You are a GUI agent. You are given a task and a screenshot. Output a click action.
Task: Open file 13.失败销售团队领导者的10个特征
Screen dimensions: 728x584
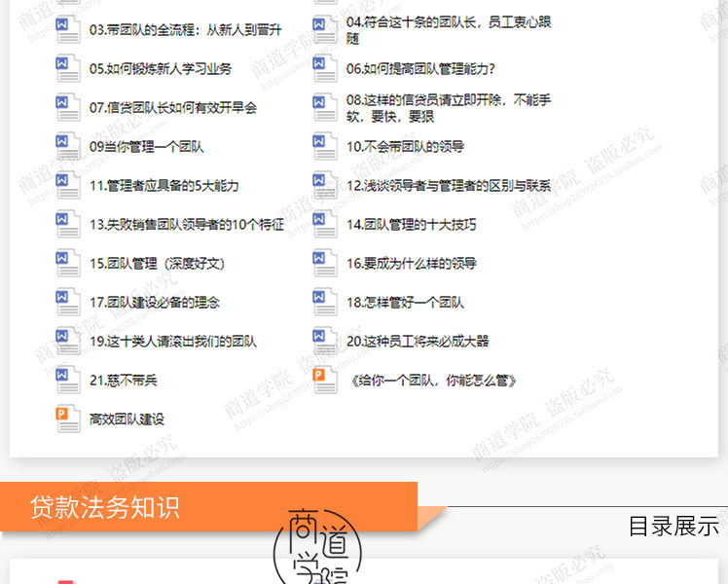(186, 225)
